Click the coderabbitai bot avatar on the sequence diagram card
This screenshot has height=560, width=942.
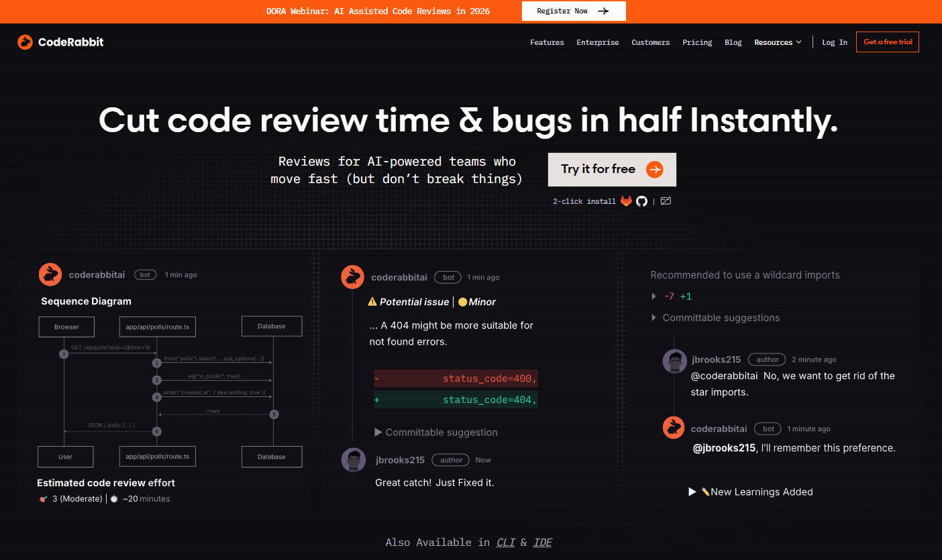(x=50, y=274)
